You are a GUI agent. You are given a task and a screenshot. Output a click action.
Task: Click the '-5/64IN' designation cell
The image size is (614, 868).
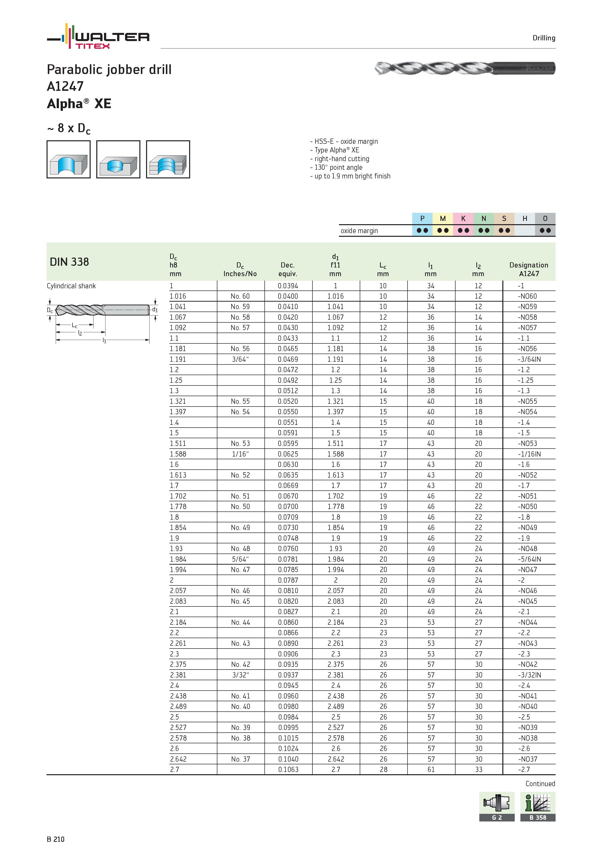[x=529, y=559]
